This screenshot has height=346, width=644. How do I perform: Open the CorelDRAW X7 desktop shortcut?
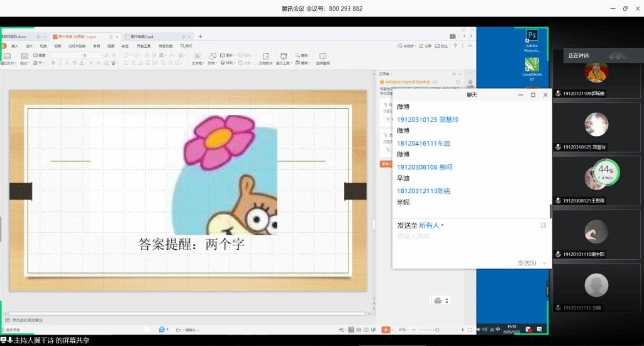(x=532, y=65)
